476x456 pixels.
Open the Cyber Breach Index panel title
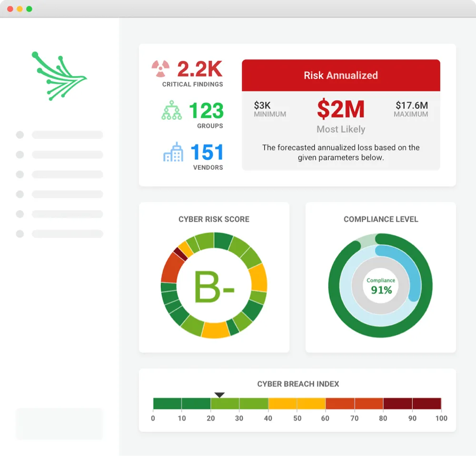[297, 384]
